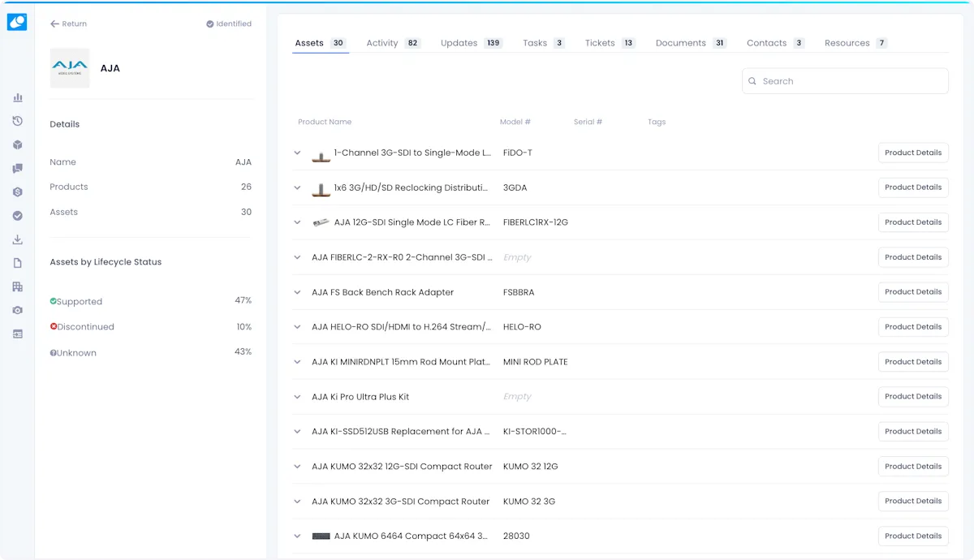Go back using the Return link
This screenshot has width=974, height=560.
point(68,24)
